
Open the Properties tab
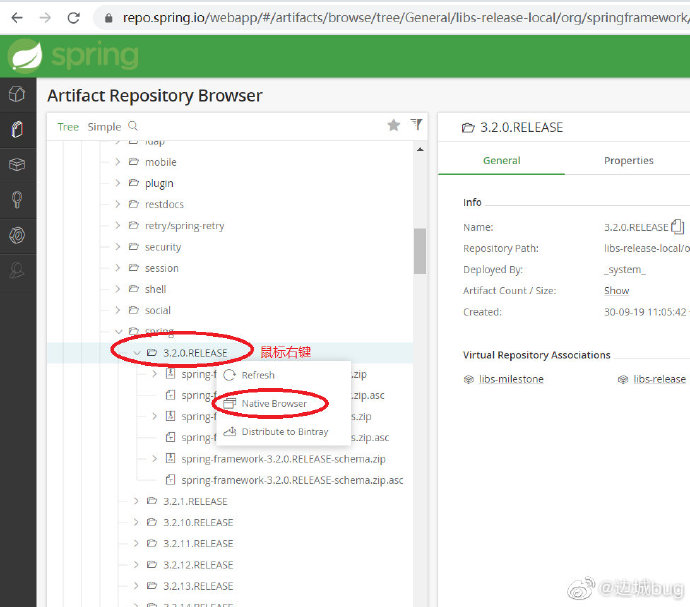(628, 161)
